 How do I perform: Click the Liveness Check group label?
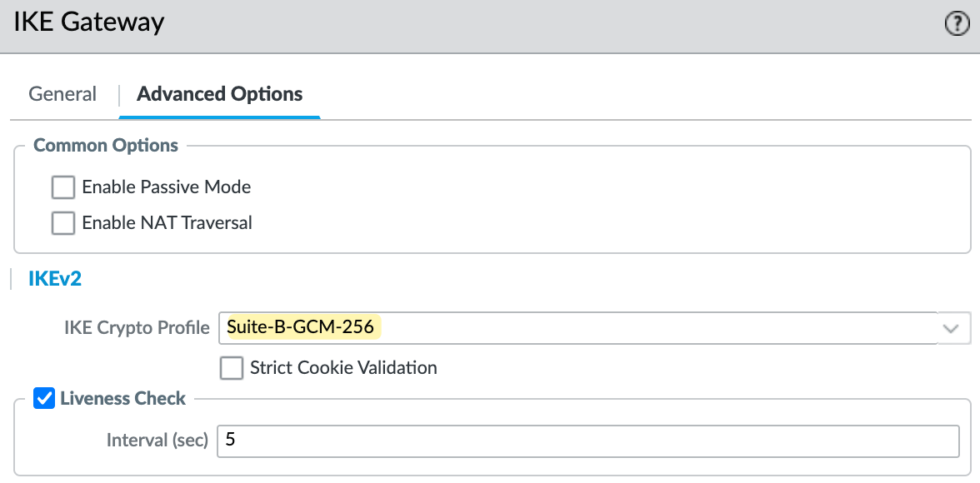122,399
